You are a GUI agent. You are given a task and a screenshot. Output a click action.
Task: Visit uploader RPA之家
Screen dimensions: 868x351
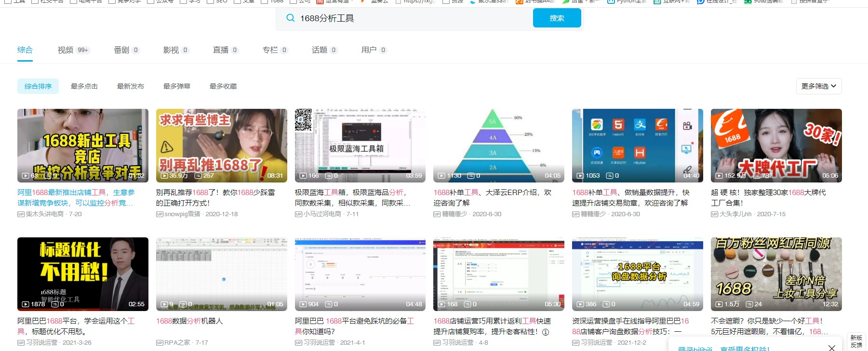coord(177,343)
